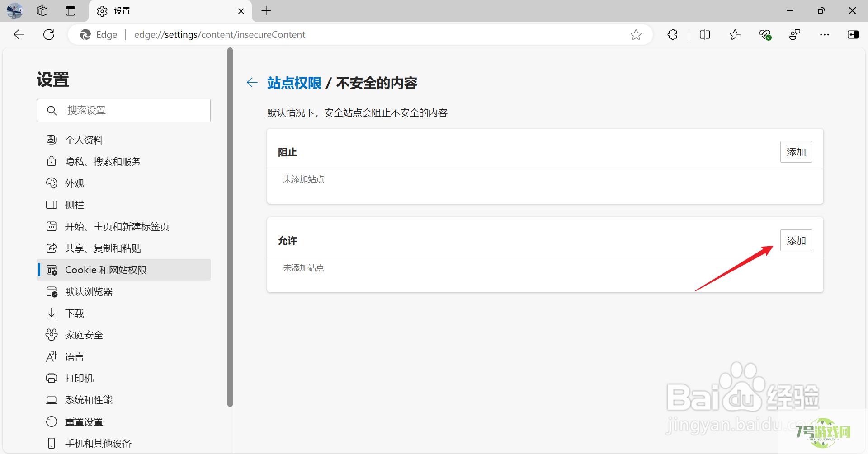
Task: Click the address bar URL
Action: point(220,35)
